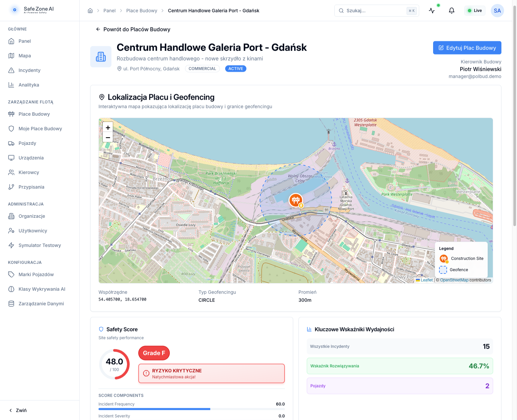Zoom out on the map
The height and width of the screenshot is (420, 517).
click(x=108, y=137)
